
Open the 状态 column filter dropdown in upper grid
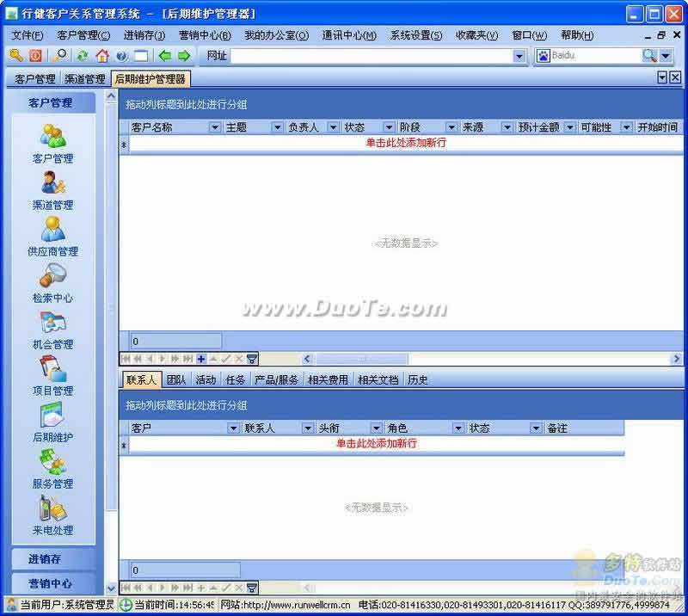[389, 127]
